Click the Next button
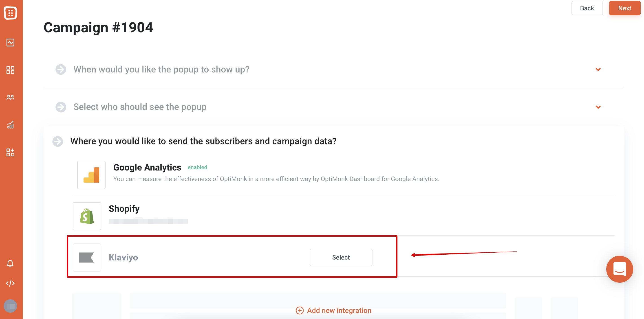This screenshot has width=644, height=319. coord(624,8)
